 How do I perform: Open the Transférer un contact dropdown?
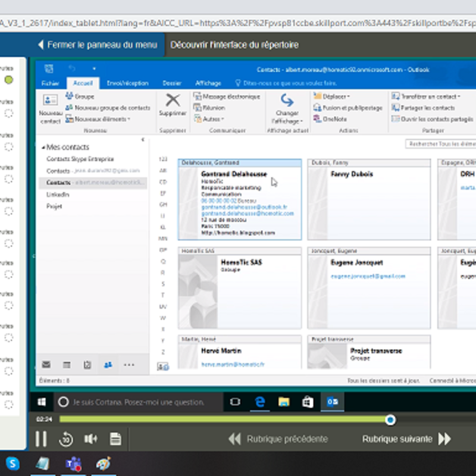[x=426, y=96]
